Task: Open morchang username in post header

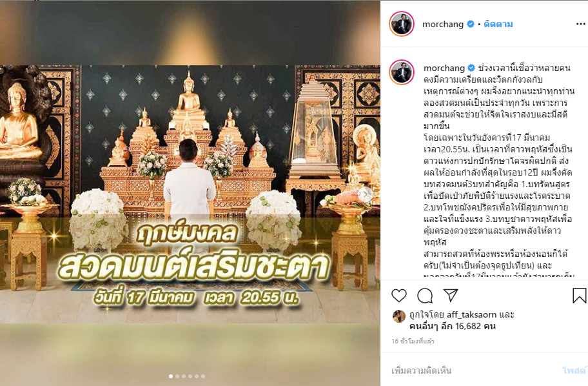Action: 443,24
